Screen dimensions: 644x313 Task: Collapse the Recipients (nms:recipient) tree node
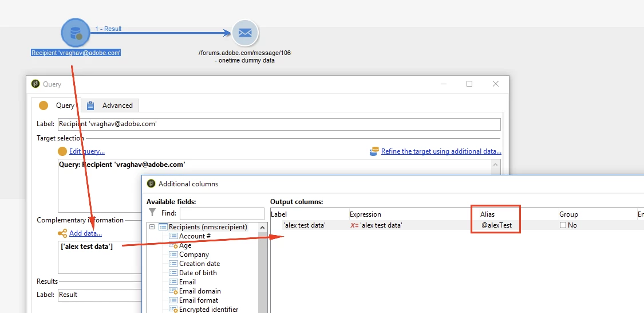pos(152,227)
